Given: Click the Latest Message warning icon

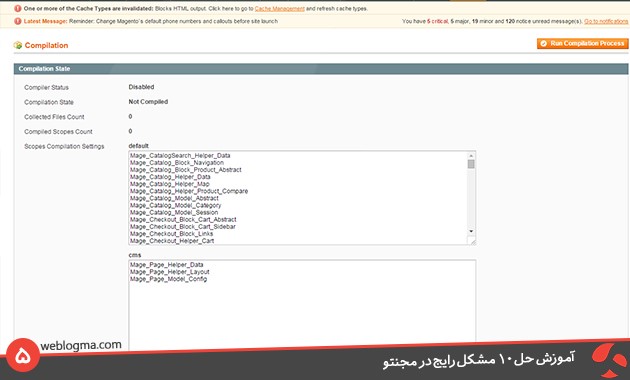Looking at the screenshot, I should 18,21.
